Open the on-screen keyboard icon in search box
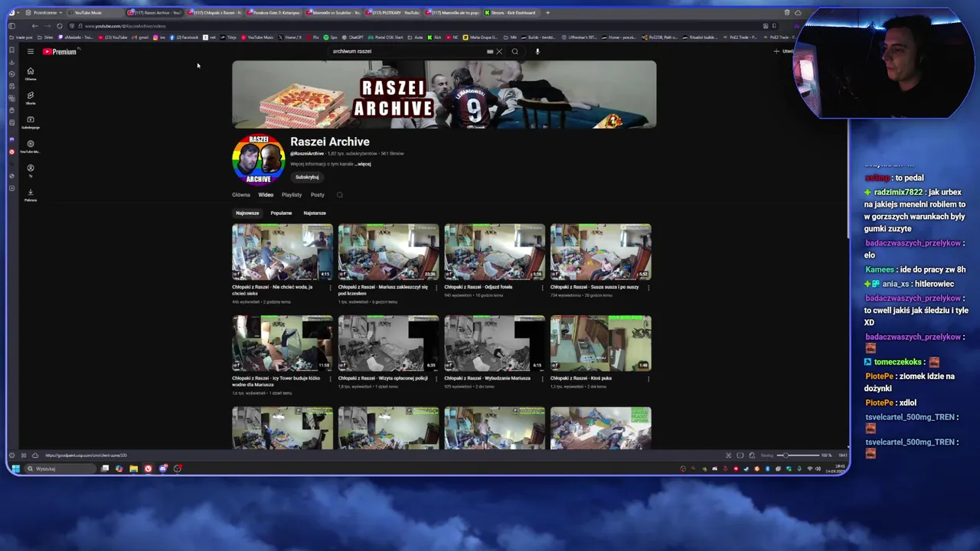Screen dimensions: 980x551 490,51
